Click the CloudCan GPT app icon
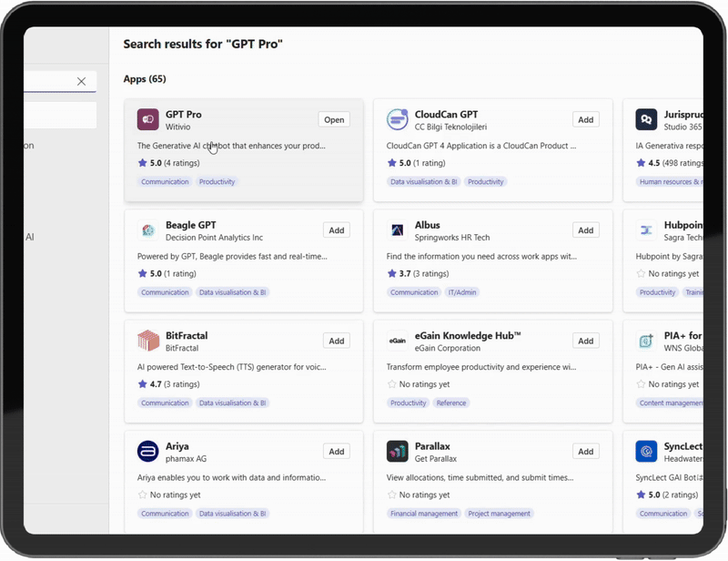This screenshot has height=561, width=728. tap(398, 119)
